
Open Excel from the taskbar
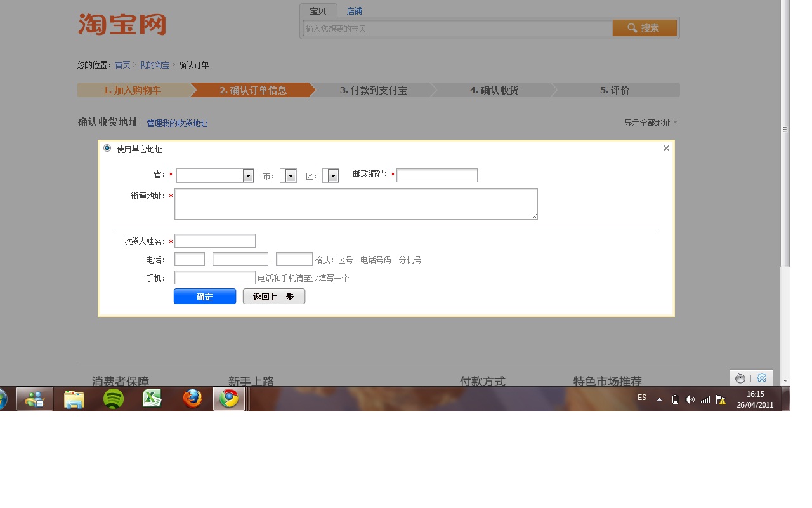(x=152, y=399)
